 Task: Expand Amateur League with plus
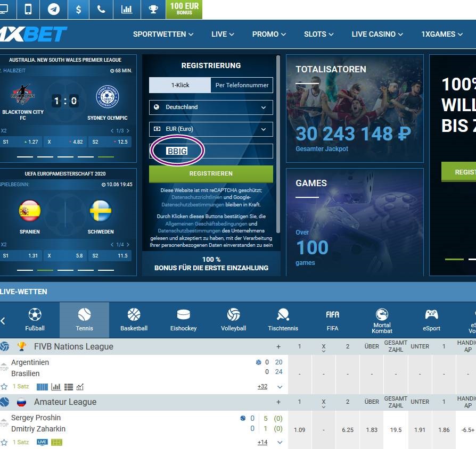click(278, 402)
